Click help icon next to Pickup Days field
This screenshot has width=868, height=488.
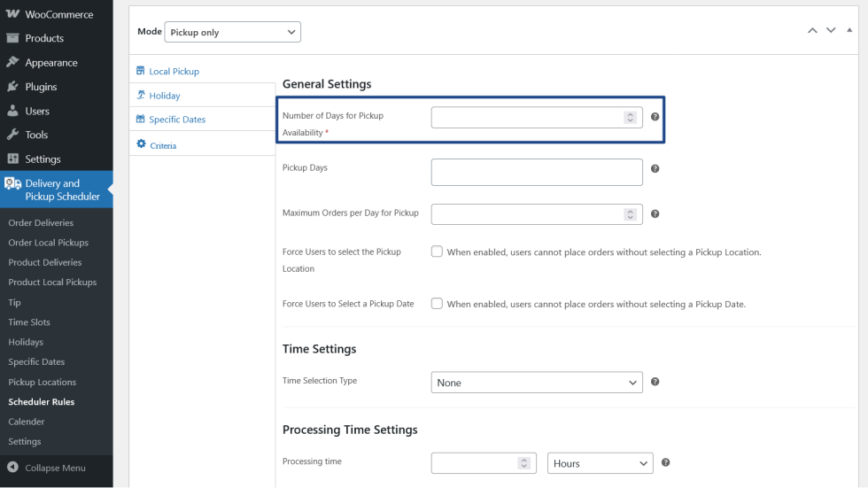pos(655,168)
